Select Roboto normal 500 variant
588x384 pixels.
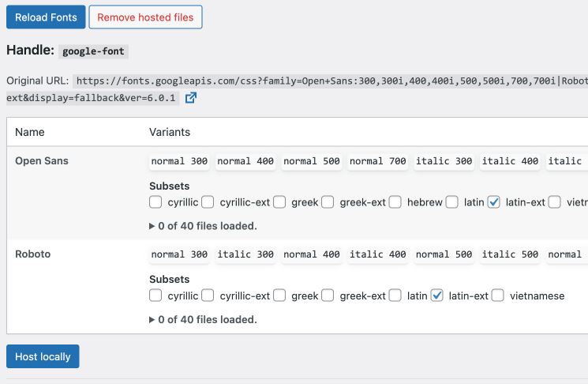pyautogui.click(x=444, y=254)
